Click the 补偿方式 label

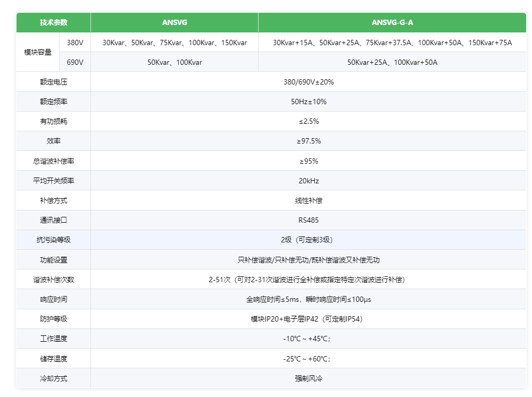point(54,200)
